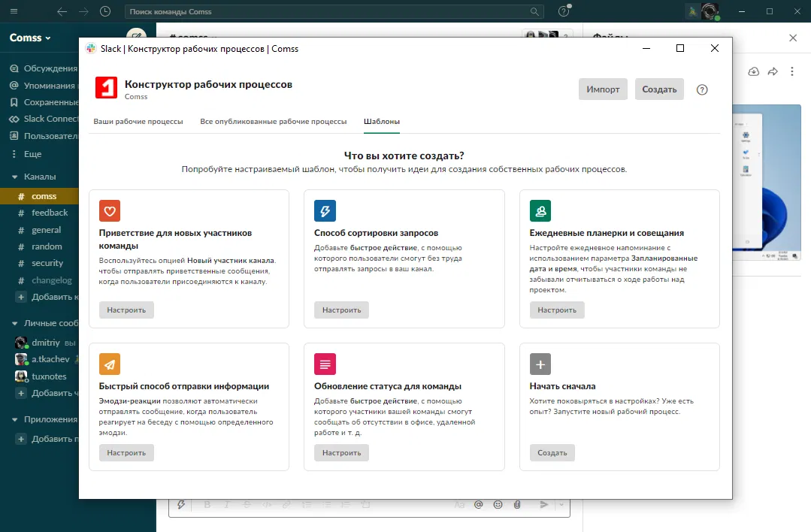Click the Обсуждения sidebar item

pyautogui.click(x=44, y=68)
